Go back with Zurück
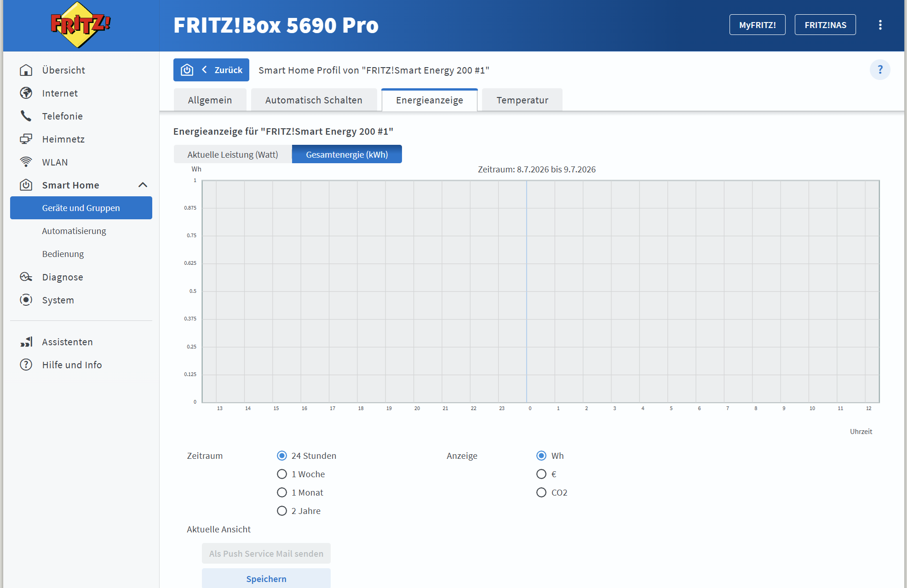 coord(211,70)
